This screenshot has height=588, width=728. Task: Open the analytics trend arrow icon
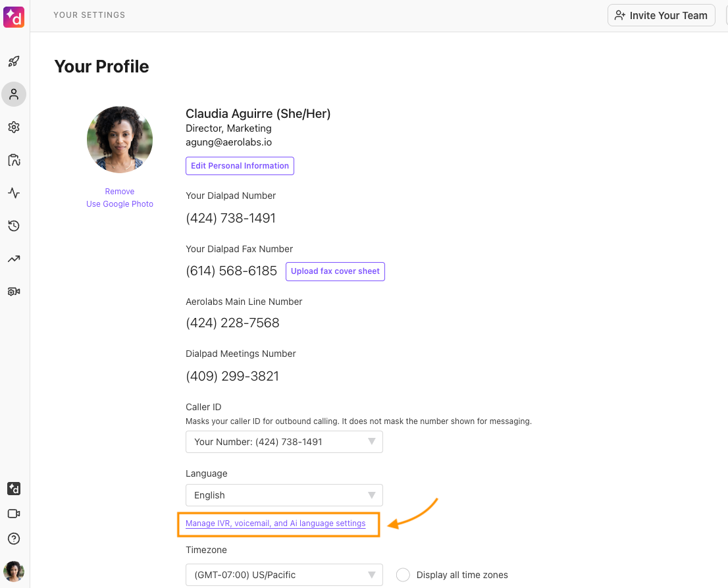(x=14, y=259)
